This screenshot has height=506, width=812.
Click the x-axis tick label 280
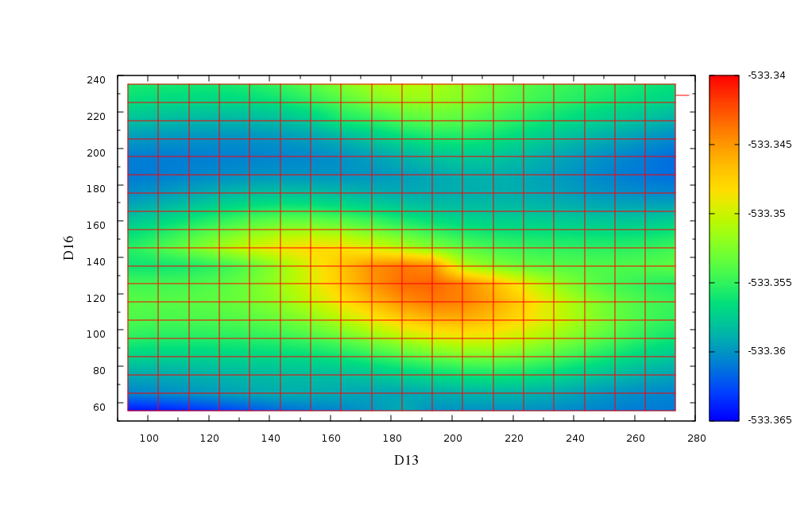point(697,438)
